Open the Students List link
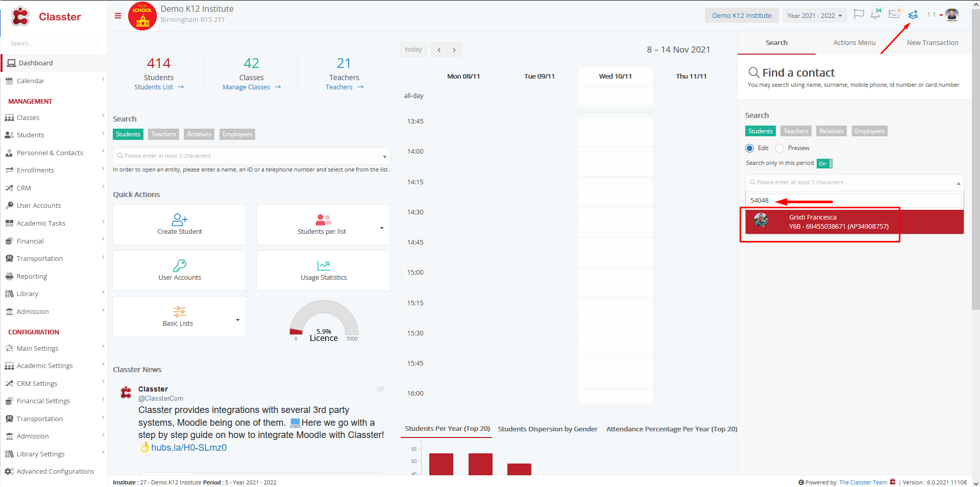Image resolution: width=980 pixels, height=487 pixels. [159, 87]
